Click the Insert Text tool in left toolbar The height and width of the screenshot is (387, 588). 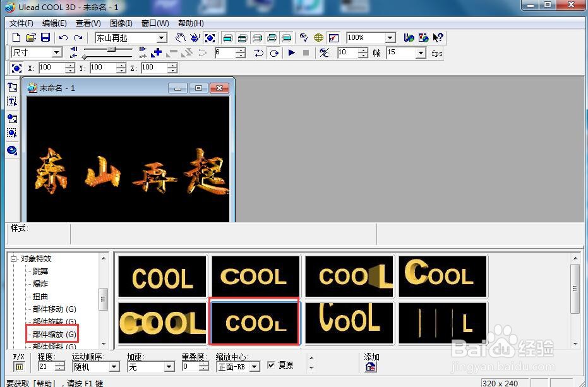pos(13,87)
